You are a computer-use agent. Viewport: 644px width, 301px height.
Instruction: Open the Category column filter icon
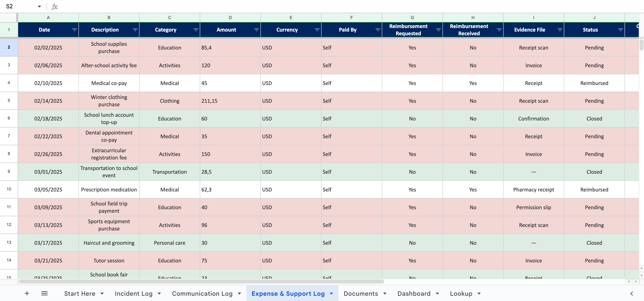tap(196, 30)
